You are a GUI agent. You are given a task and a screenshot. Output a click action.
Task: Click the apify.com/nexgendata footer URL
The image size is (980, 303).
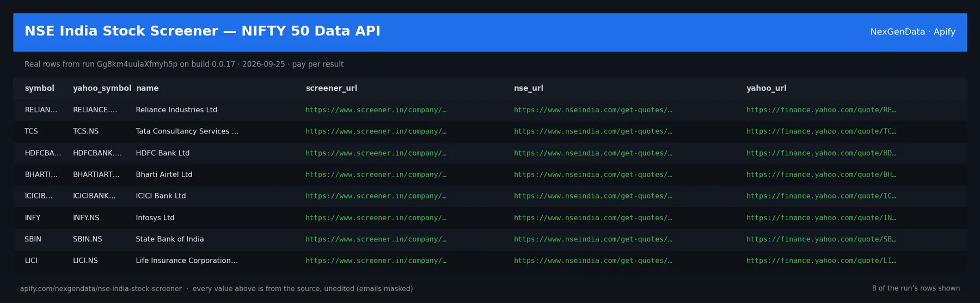click(x=101, y=289)
